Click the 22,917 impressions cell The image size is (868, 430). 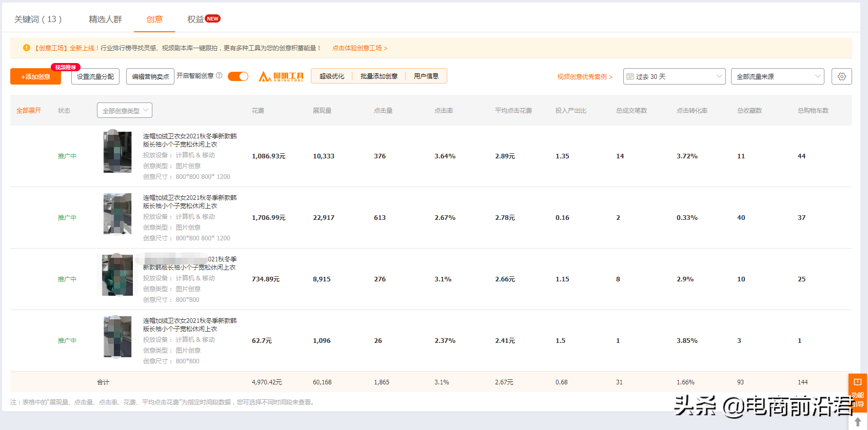tap(324, 217)
